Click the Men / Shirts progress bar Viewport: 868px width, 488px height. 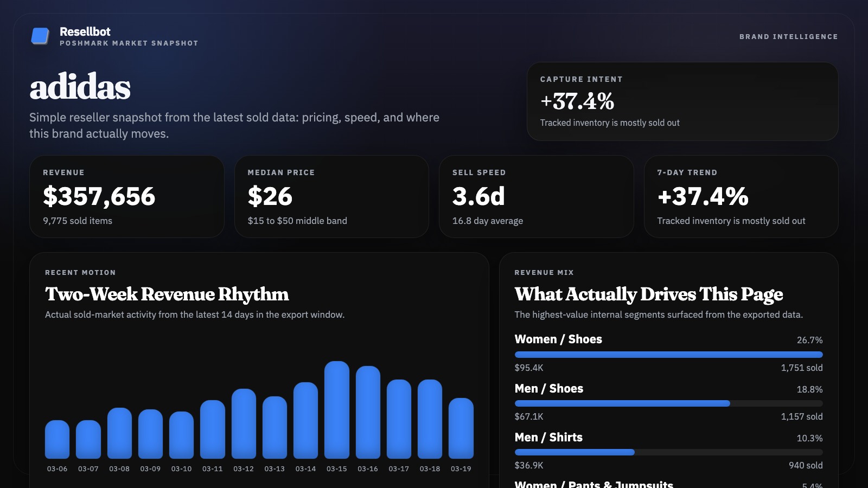click(575, 452)
